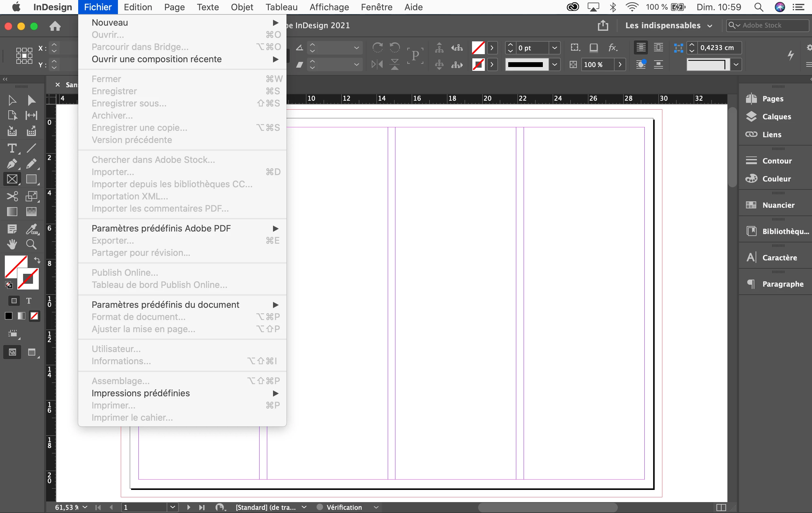The image size is (812, 513).
Task: Apply None color mode button
Action: 34,316
